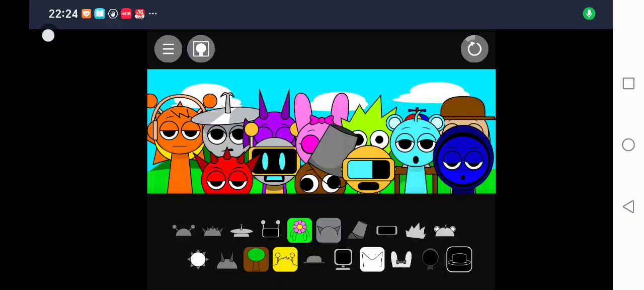Choose the satellite dish hat icon
The width and height of the screenshot is (644, 290).
[x=242, y=231]
